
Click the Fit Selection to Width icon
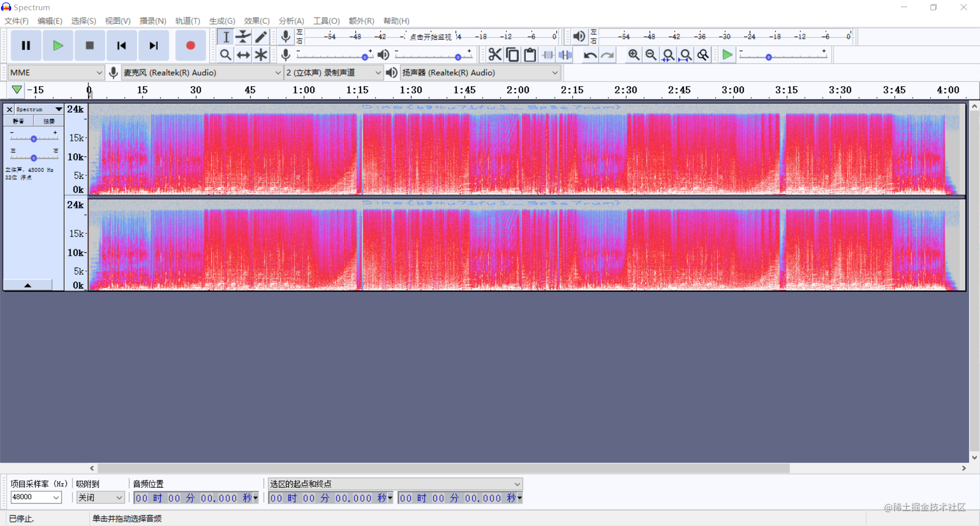(668, 55)
